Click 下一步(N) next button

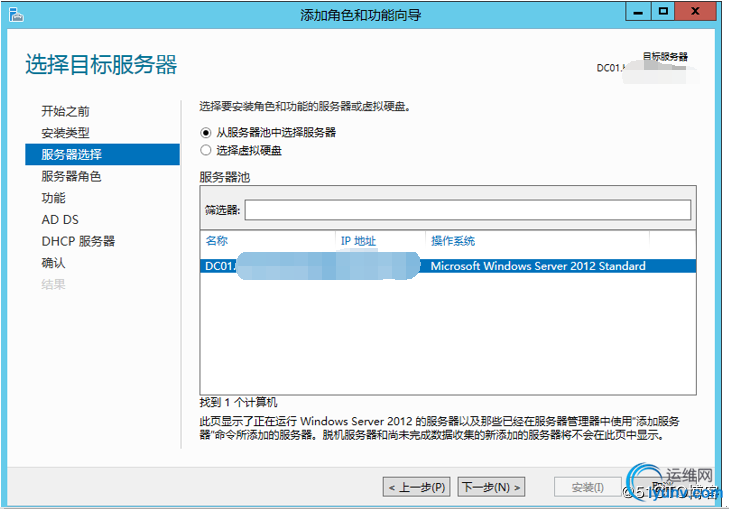pyautogui.click(x=491, y=487)
